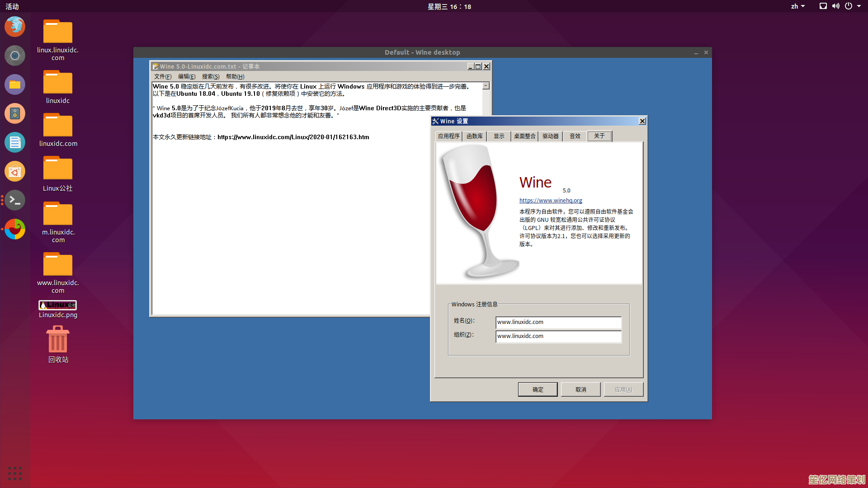Close the Default Wine desktop window
The height and width of the screenshot is (488, 868).
706,53
